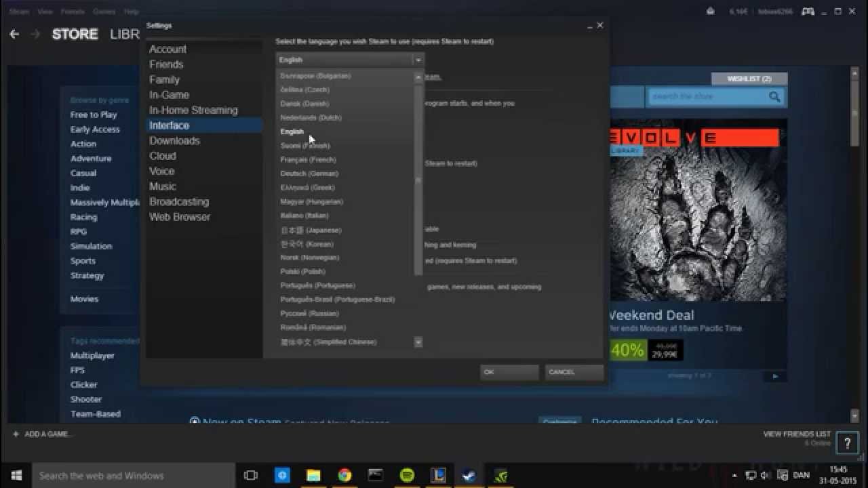Screen dimensions: 868x488
Task: Switch to Voice settings
Action: pos(162,171)
